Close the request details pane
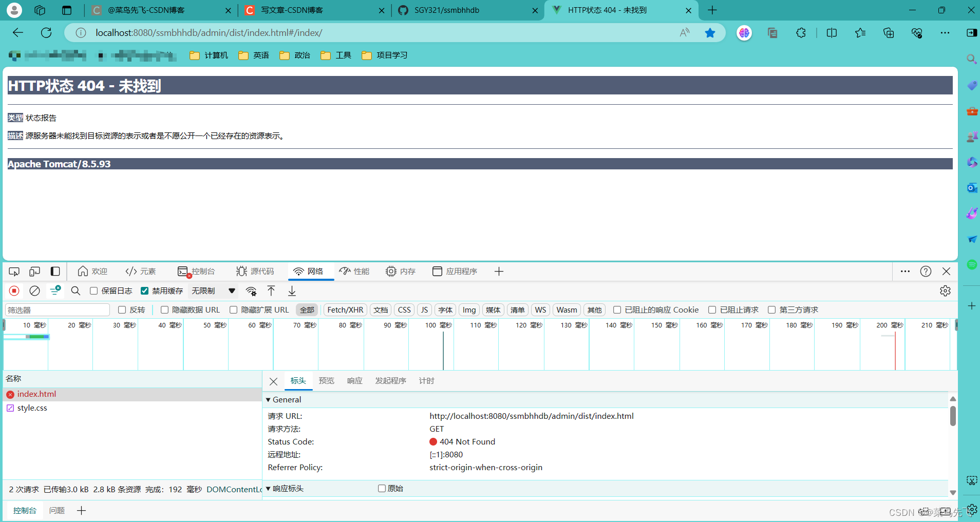This screenshot has width=980, height=522. pos(274,381)
